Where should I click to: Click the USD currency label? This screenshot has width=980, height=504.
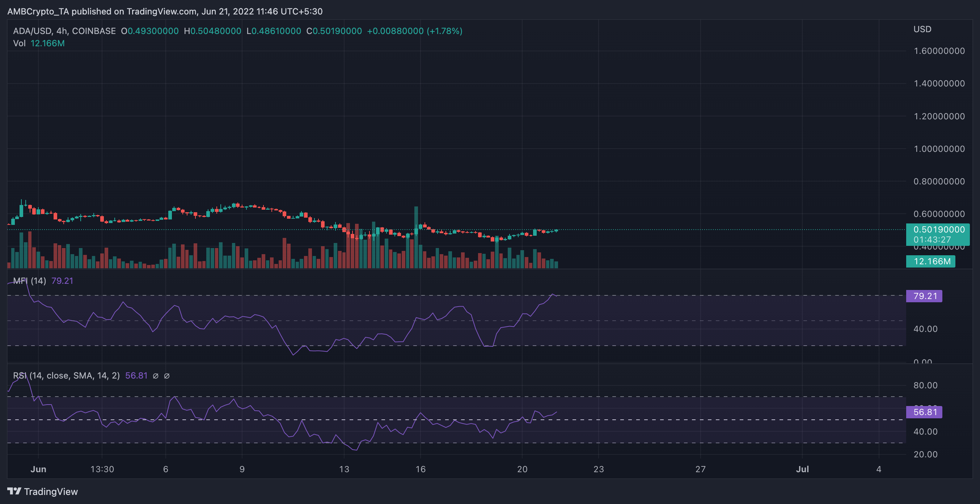click(922, 29)
